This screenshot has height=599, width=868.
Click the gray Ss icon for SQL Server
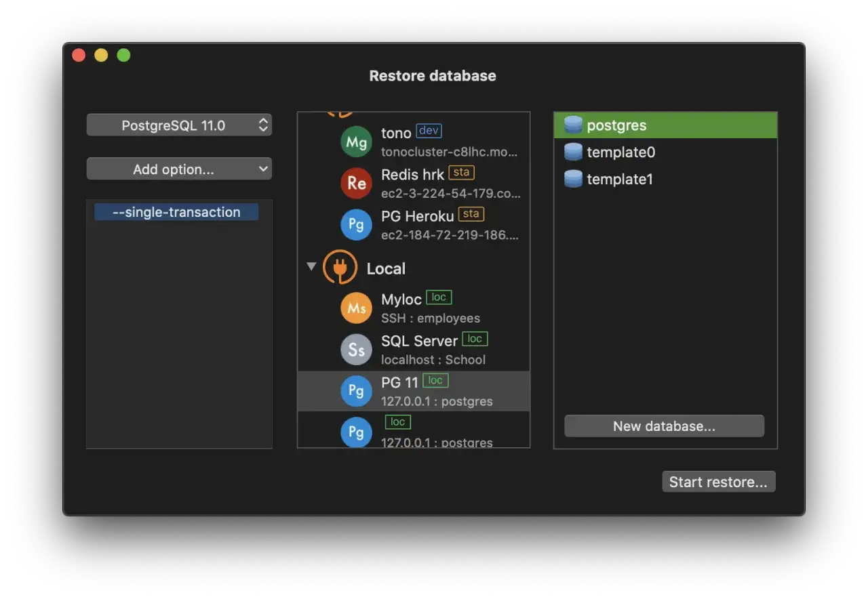pos(356,350)
